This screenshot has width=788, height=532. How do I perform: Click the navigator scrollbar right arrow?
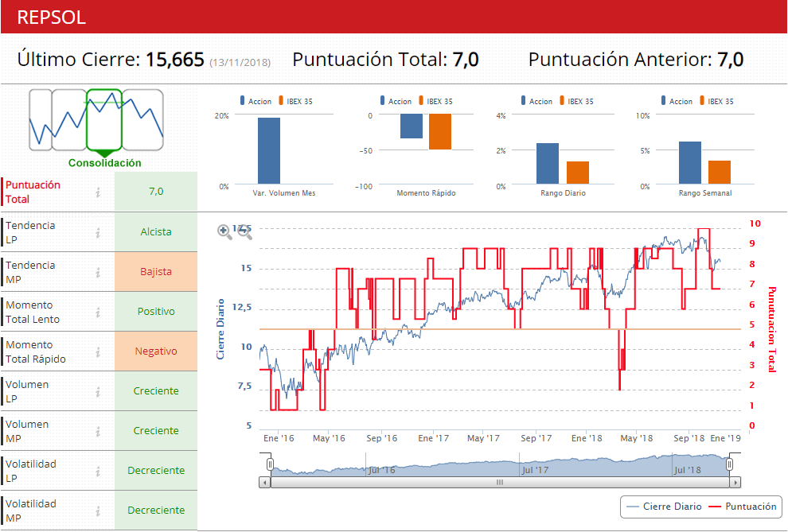(735, 483)
